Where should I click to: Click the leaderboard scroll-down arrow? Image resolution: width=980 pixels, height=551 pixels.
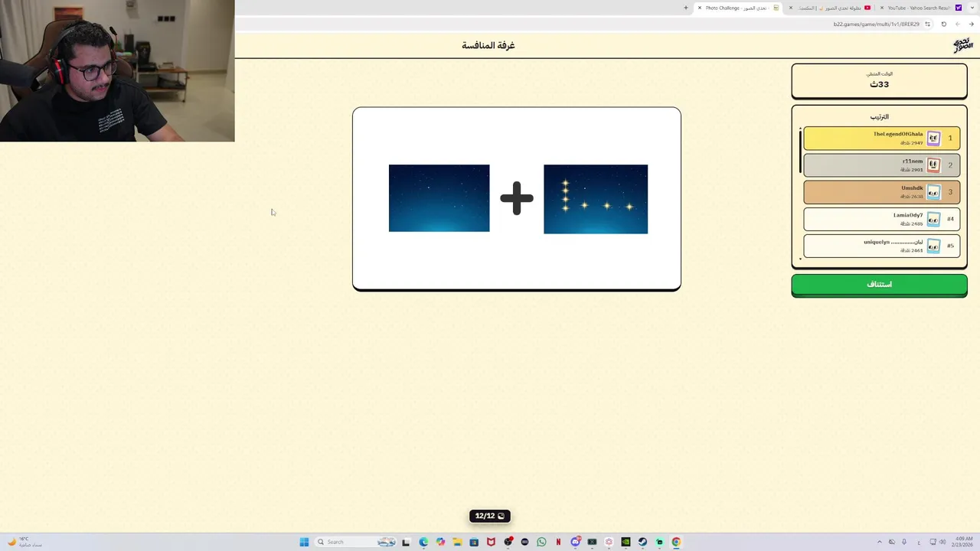coord(801,259)
